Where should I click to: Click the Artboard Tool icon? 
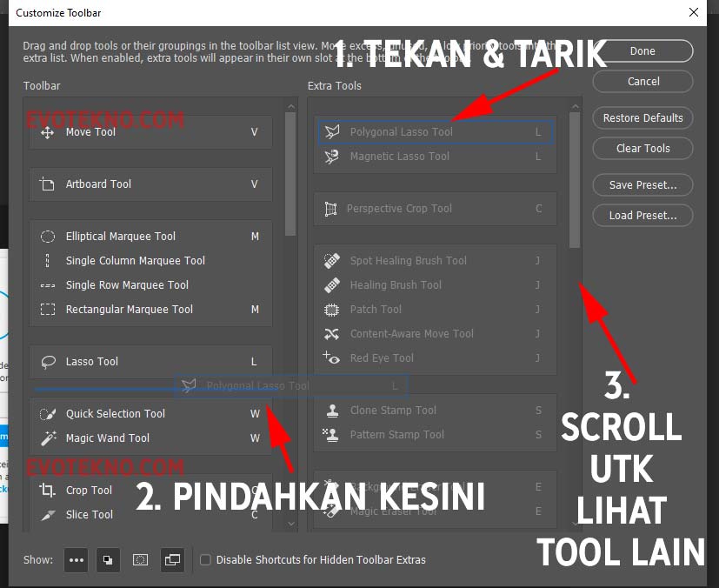point(48,184)
